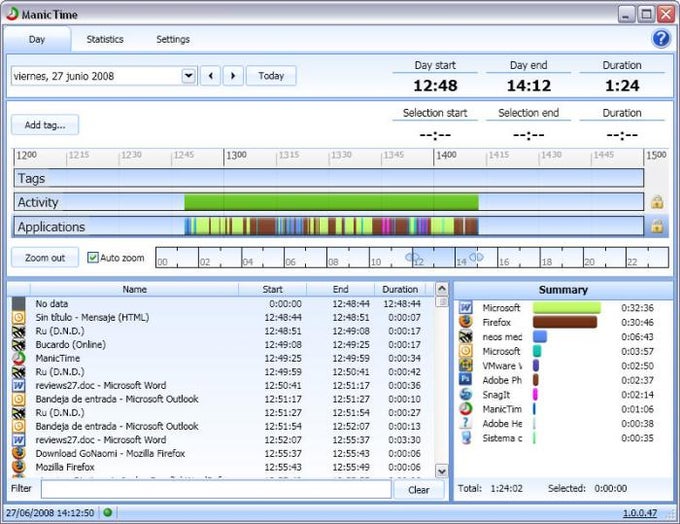The height and width of the screenshot is (524, 680).
Task: Select row Bandeja de entrada ending 12:51:27
Action: point(223,399)
